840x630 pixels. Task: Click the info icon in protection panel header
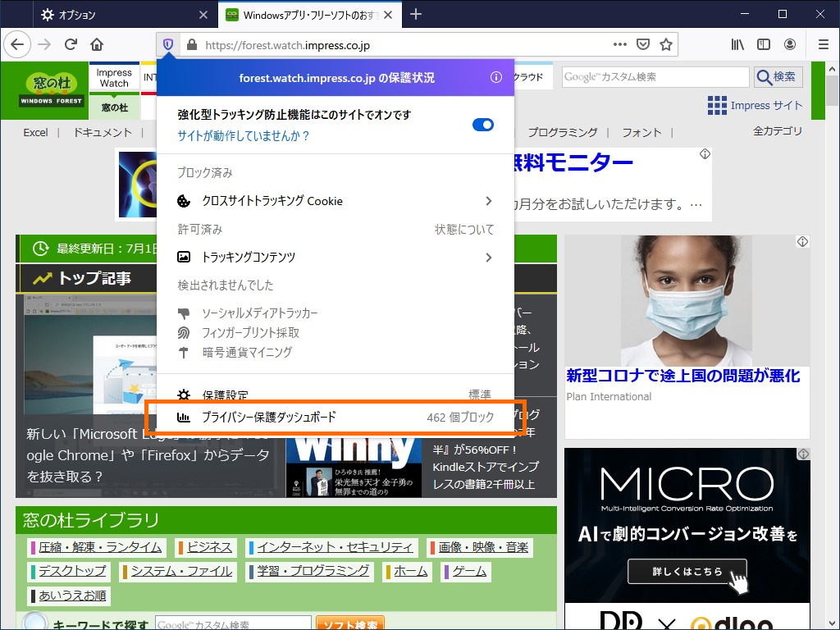pyautogui.click(x=496, y=77)
